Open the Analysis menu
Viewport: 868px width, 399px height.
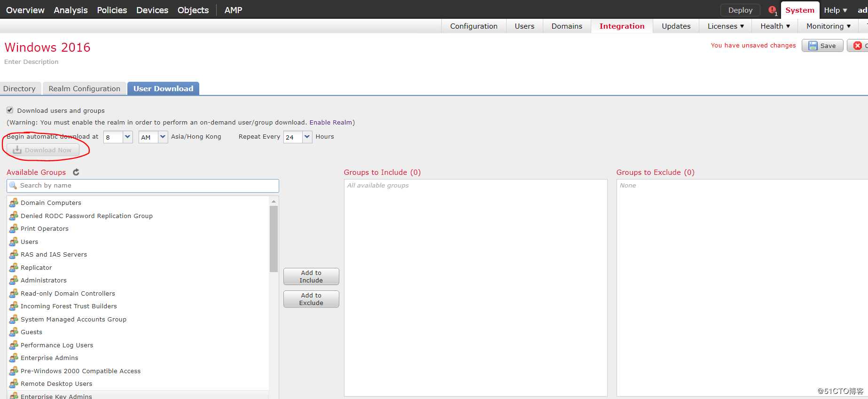coord(70,10)
